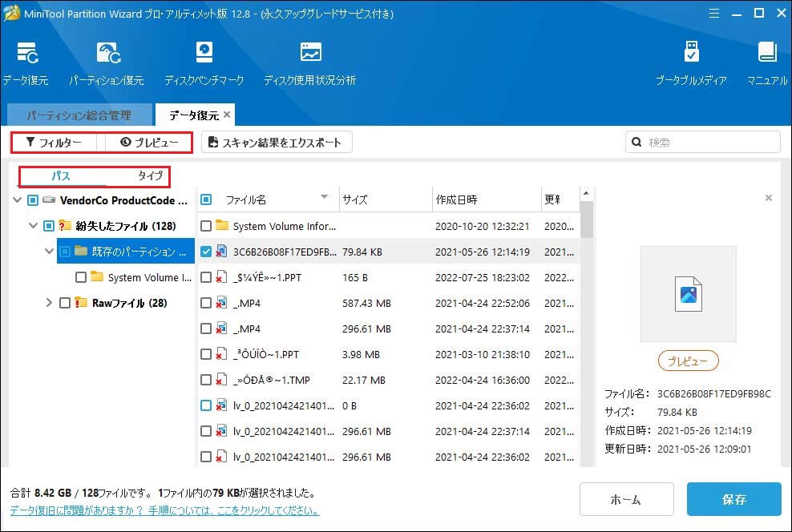Viewport: 792px width, 532px height.
Task: Click the file list scrollbar up arrow
Action: pyautogui.click(x=586, y=193)
